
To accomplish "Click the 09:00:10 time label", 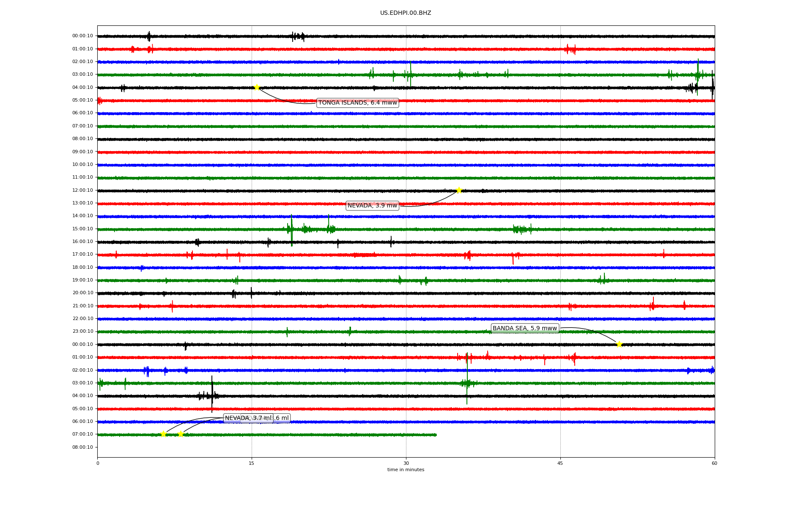I will pos(82,152).
